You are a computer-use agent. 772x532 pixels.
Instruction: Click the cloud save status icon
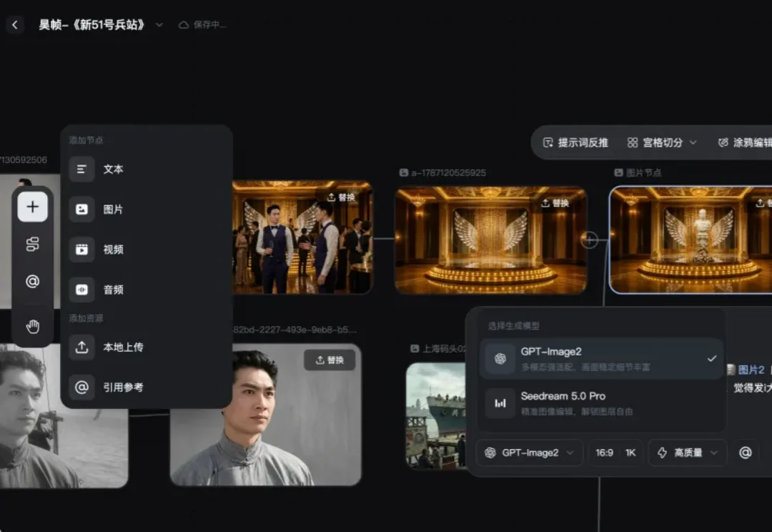click(184, 24)
